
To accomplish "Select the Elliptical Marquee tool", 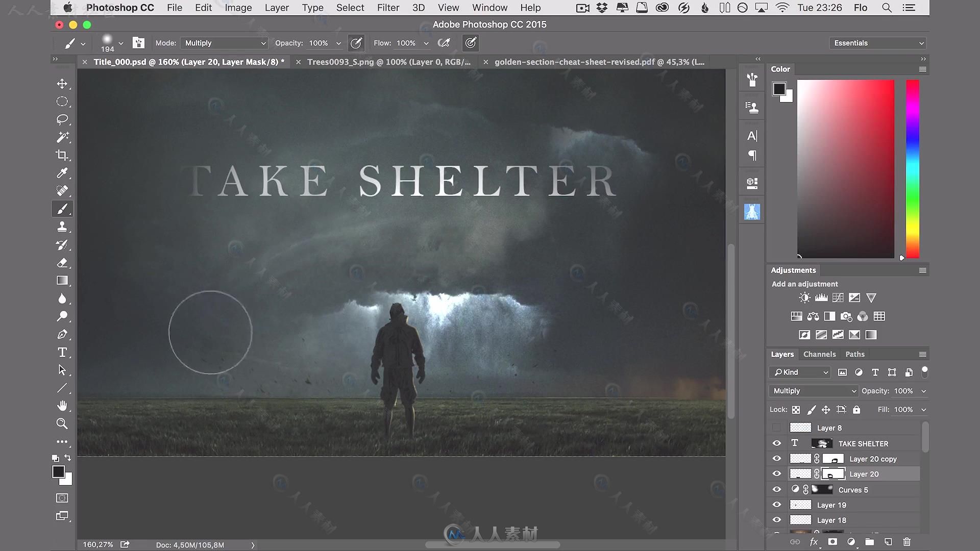I will point(62,102).
